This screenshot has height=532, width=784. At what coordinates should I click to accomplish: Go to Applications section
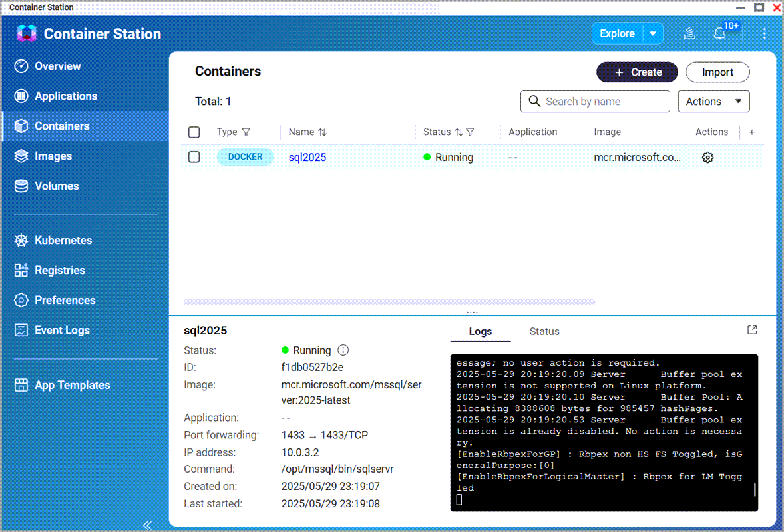pyautogui.click(x=65, y=96)
